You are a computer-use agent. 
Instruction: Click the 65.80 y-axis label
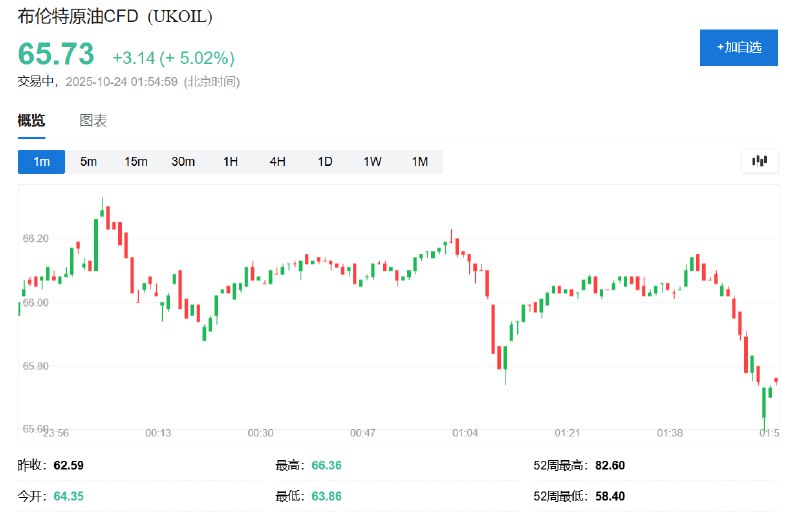pyautogui.click(x=35, y=366)
